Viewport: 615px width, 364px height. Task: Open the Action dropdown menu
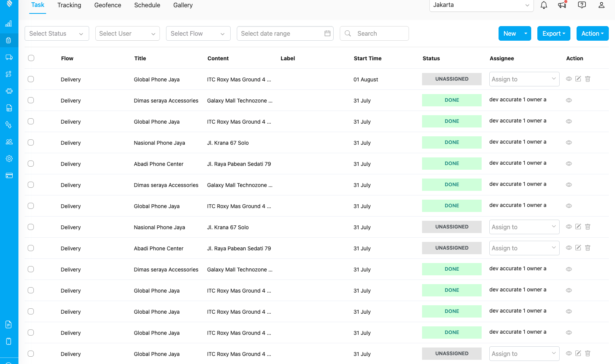point(593,33)
